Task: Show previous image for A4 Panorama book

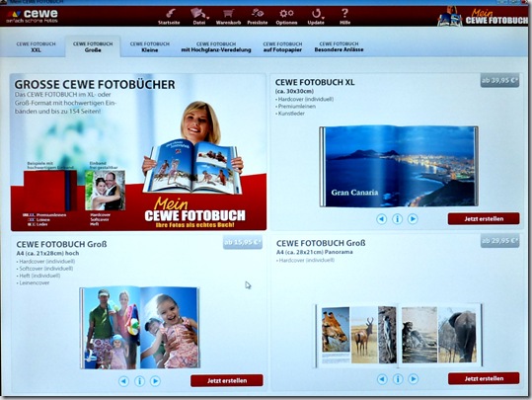Action: tap(382, 379)
